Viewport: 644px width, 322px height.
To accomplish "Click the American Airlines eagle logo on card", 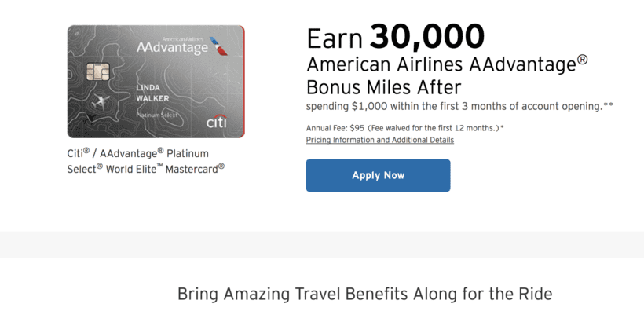I will click(218, 46).
